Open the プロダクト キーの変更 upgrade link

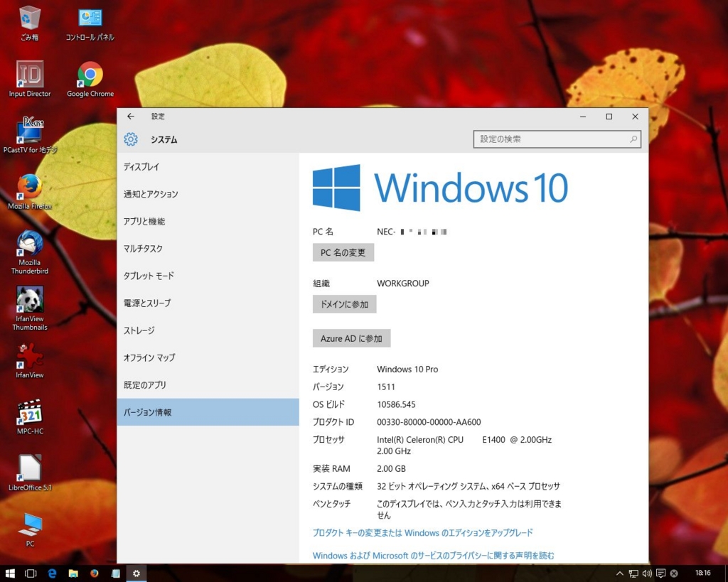(x=422, y=533)
